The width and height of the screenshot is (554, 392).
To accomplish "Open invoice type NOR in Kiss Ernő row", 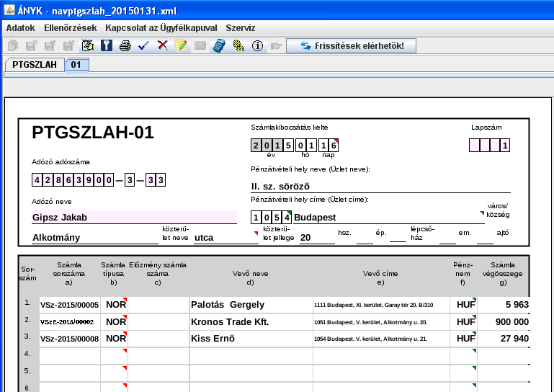I will click(114, 339).
